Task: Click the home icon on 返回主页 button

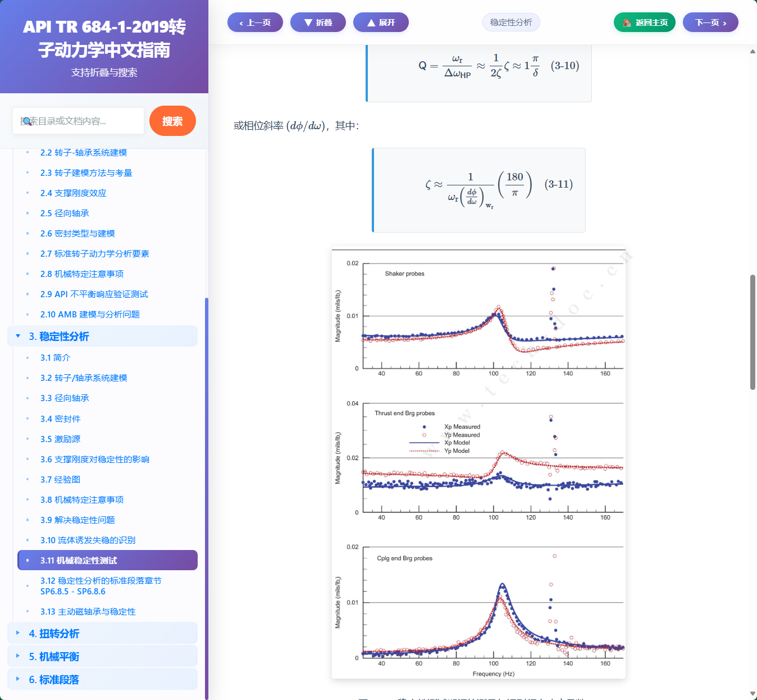Action: pos(626,22)
